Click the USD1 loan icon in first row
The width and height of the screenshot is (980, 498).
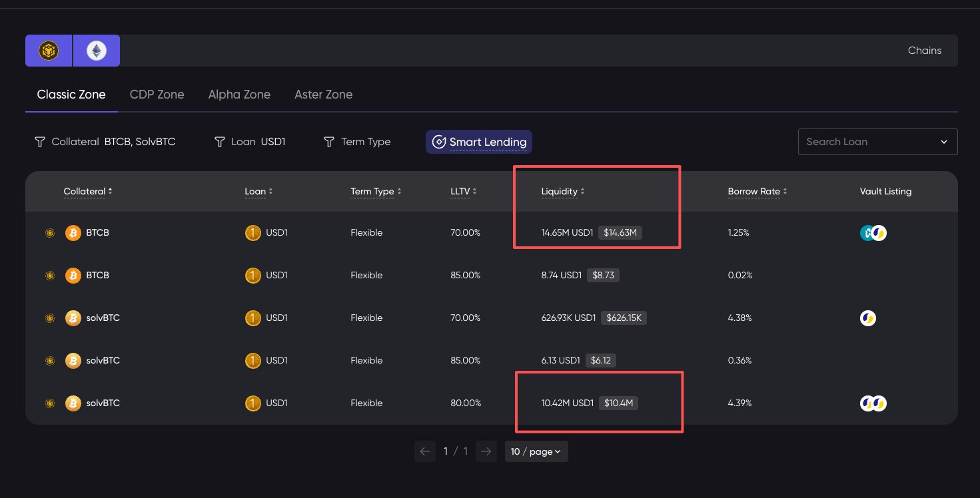pos(253,233)
